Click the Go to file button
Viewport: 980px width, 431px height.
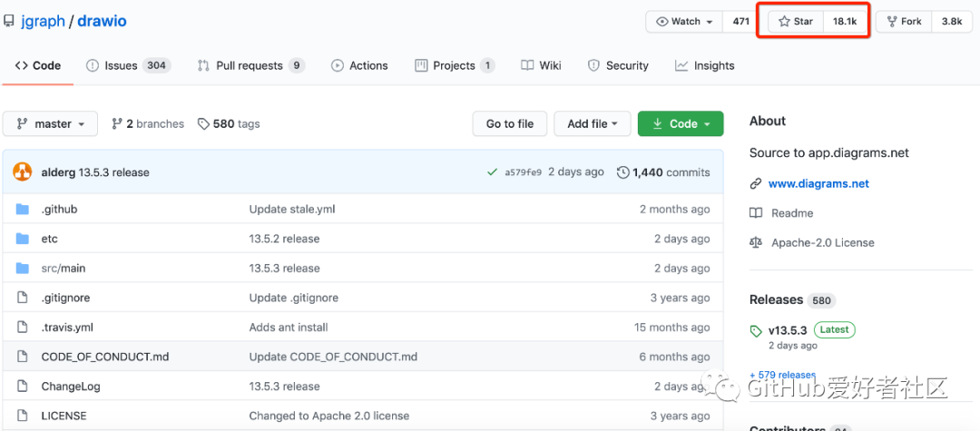point(510,123)
